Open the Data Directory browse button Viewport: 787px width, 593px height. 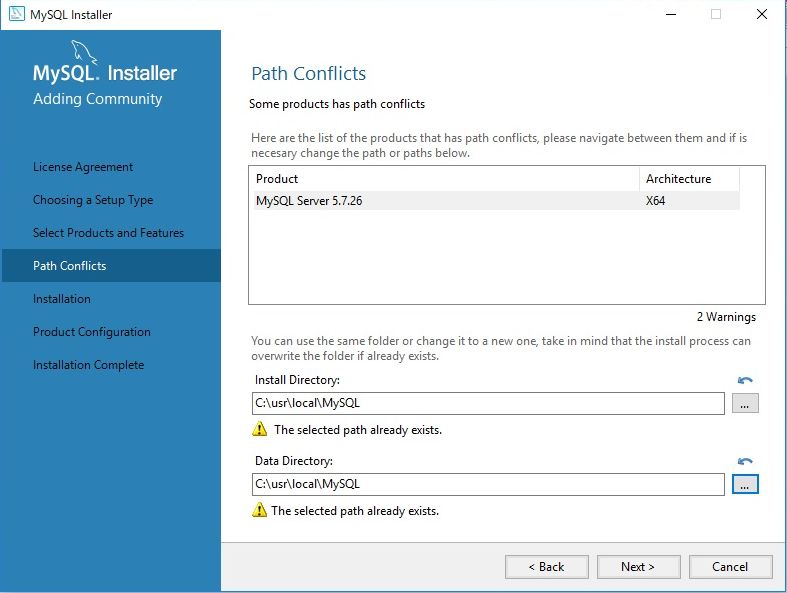(745, 485)
